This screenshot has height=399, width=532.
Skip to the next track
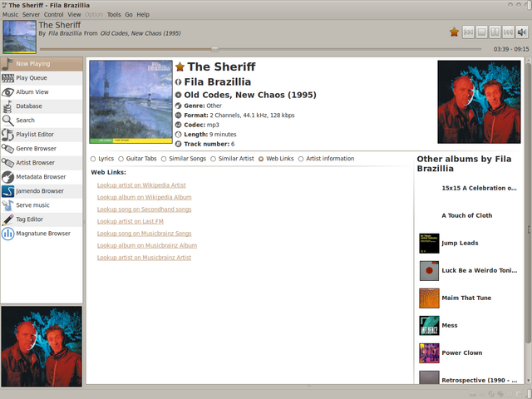click(x=508, y=32)
